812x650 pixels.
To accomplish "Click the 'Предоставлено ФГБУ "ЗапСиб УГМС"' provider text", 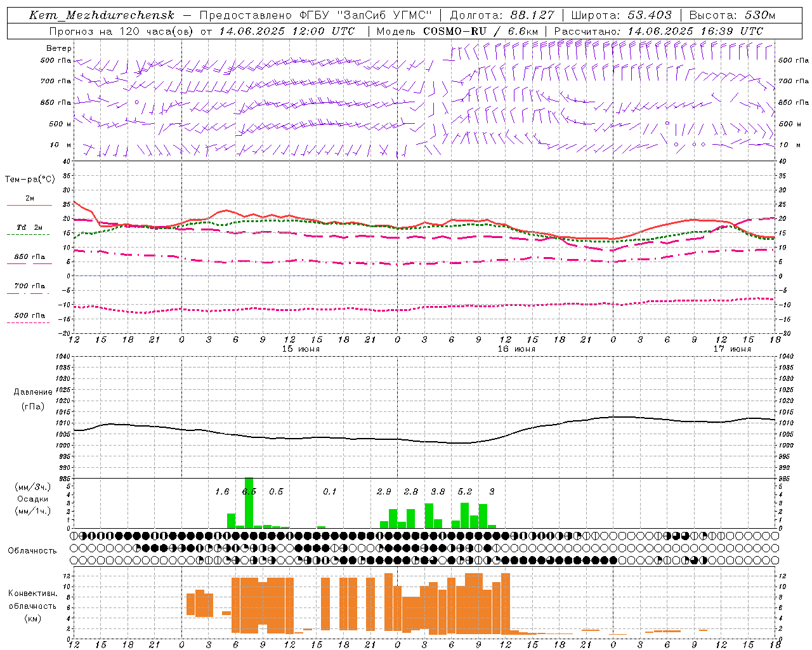I will tap(316, 15).
